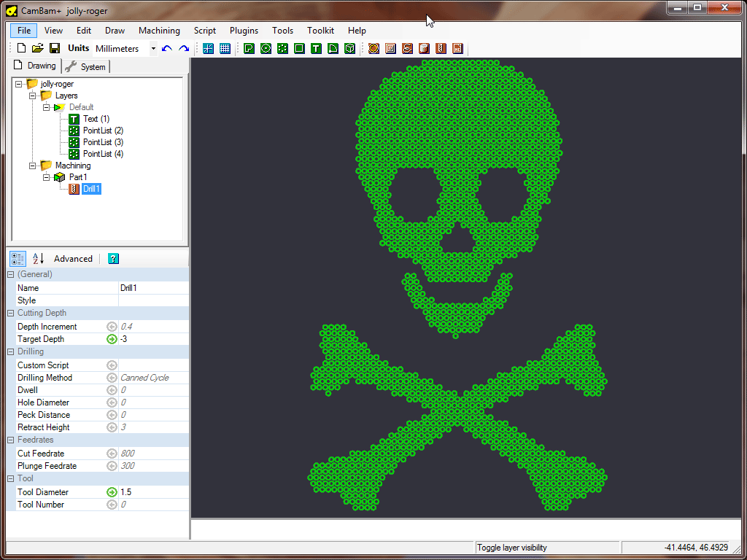The image size is (747, 560).
Task: Select the Circle drawing tool
Action: [x=266, y=48]
